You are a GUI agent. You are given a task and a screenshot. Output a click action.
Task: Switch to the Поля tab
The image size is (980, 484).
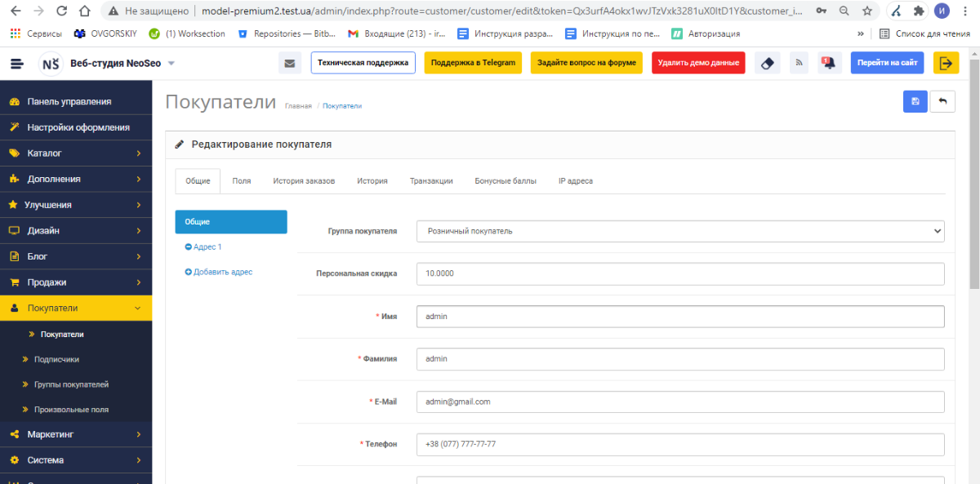click(241, 180)
